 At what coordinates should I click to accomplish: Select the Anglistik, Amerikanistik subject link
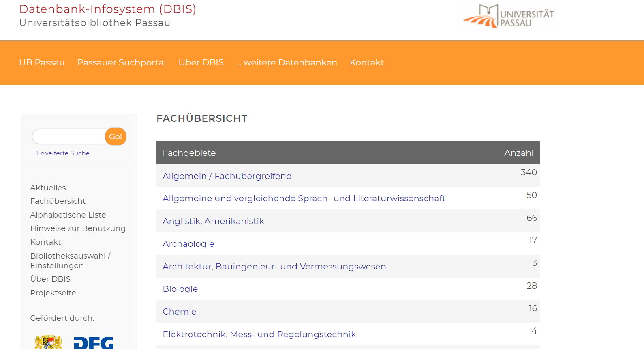coord(213,221)
